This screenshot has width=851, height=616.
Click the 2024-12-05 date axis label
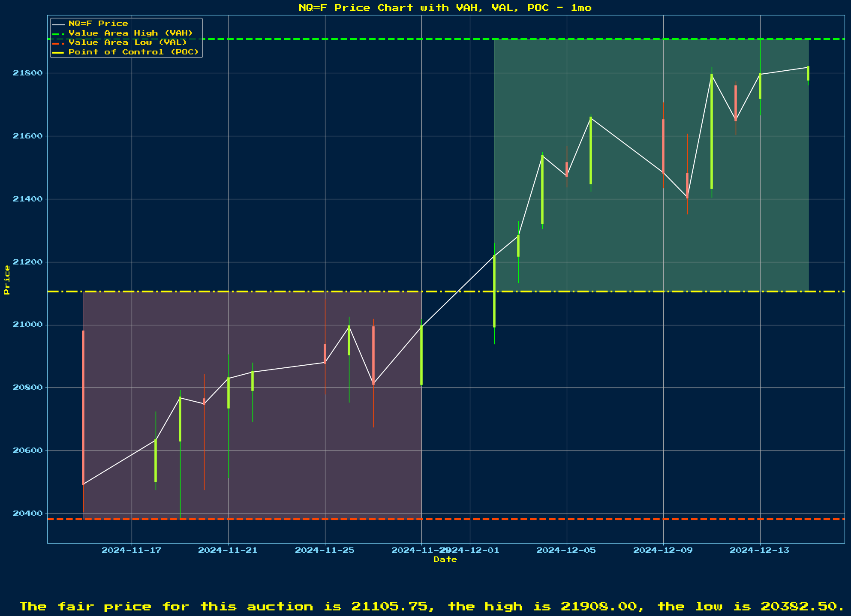click(x=566, y=550)
